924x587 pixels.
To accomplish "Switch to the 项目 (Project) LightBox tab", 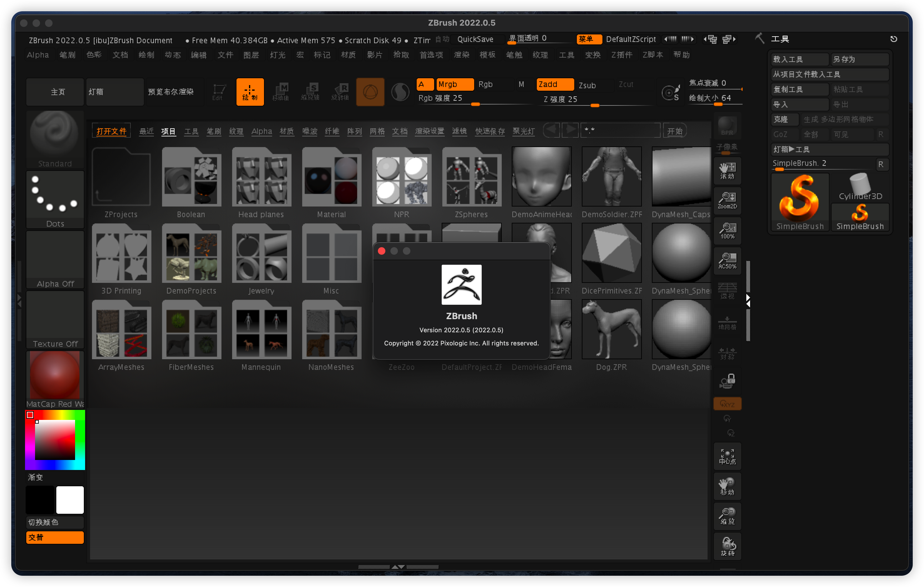I will 169,131.
